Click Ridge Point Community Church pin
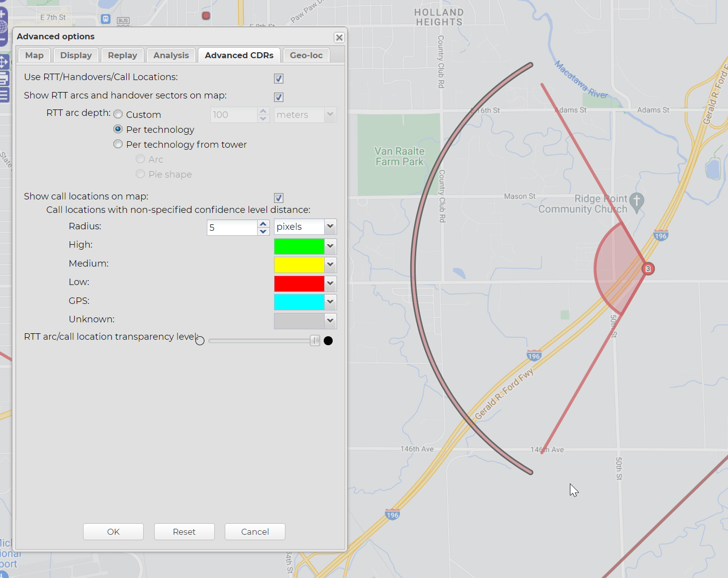This screenshot has height=578, width=728. [637, 201]
